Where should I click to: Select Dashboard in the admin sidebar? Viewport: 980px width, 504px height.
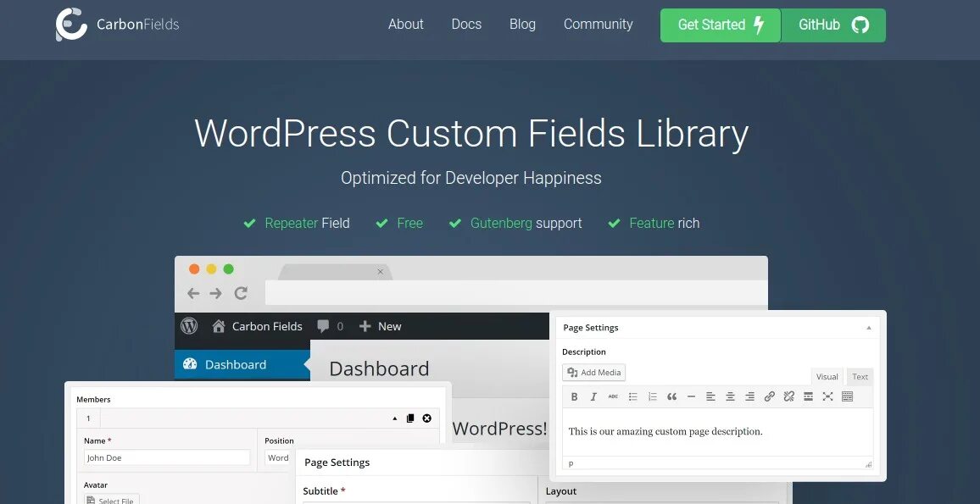242,365
